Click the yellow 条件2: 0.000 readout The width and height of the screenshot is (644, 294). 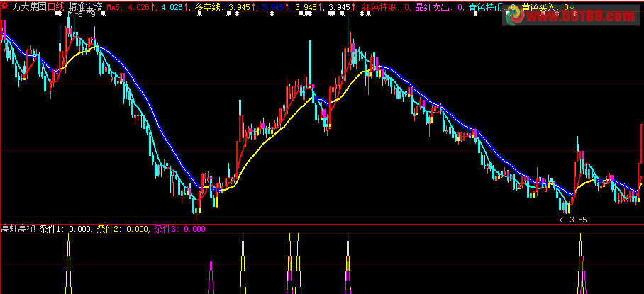click(123, 229)
